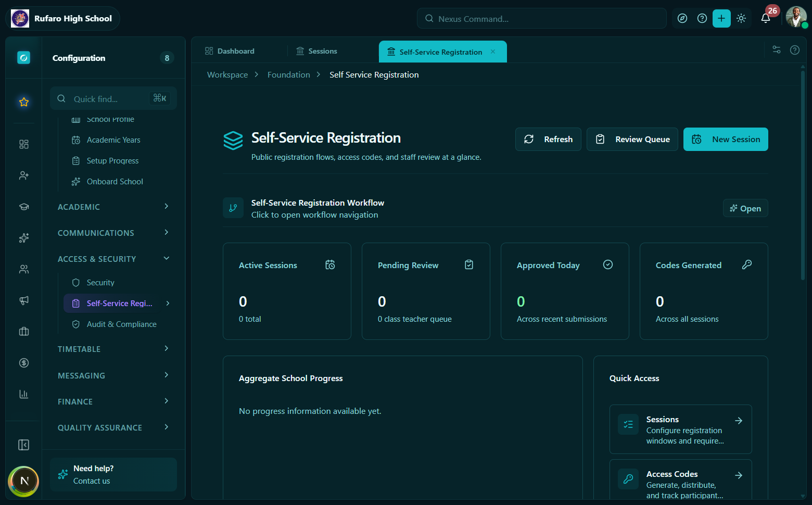Click the help icon beside tab settings

point(795,50)
